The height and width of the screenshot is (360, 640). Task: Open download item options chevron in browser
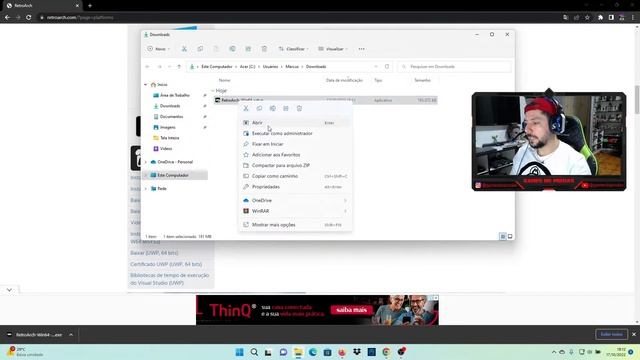(71, 335)
